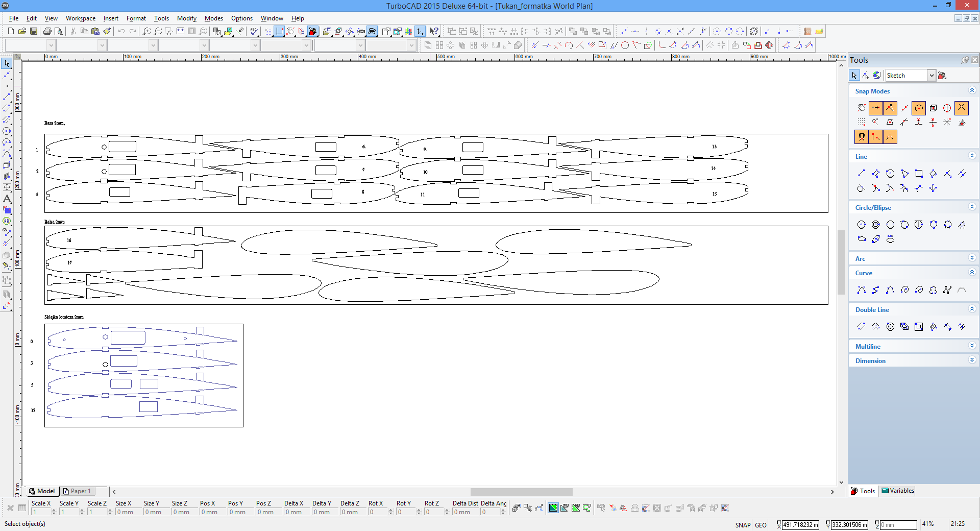Switch to the Variables panel tab
The height and width of the screenshot is (531, 980).
897,491
